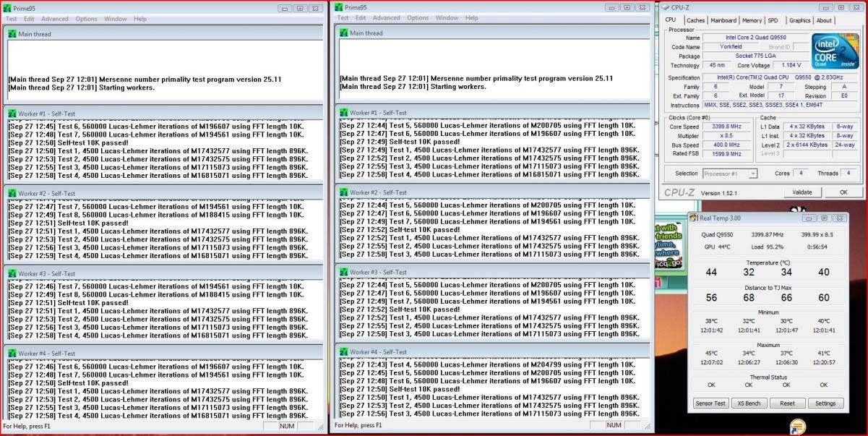Open the About tab in CPU-Z
868x436 pixels.
824,20
